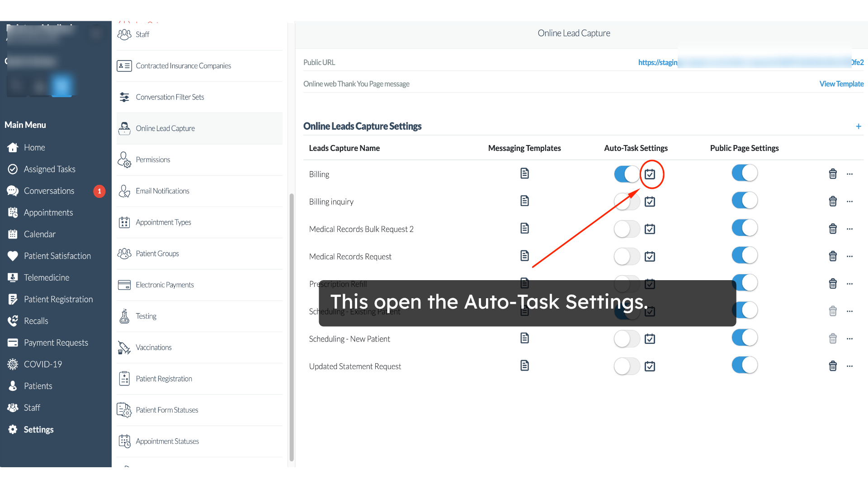Open Billing auto-task settings calendar icon
868x488 pixels.
point(650,174)
